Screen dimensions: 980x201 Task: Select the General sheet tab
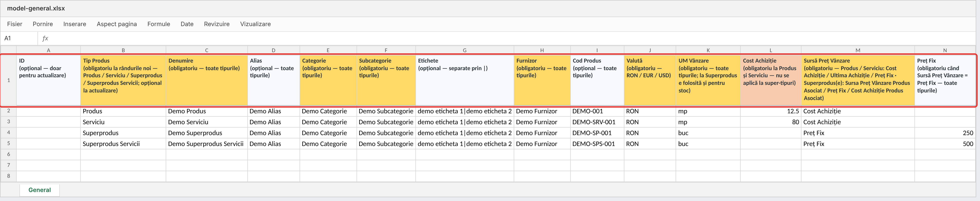click(40, 190)
